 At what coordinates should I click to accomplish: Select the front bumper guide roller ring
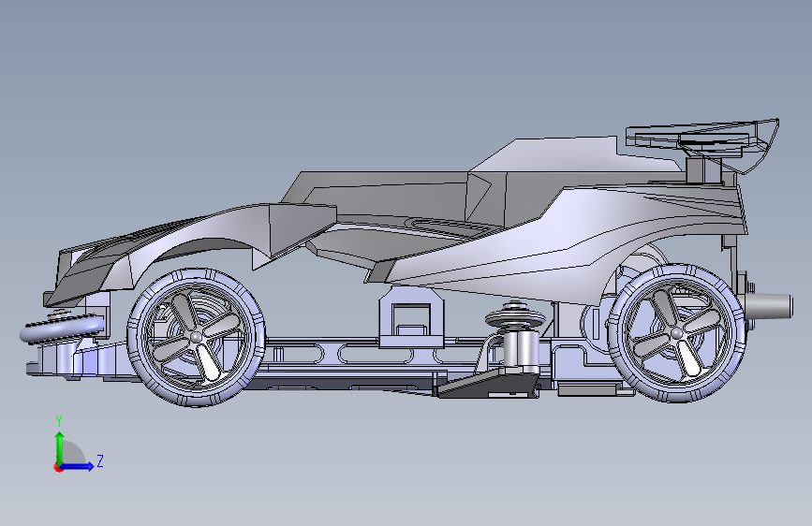point(62,329)
